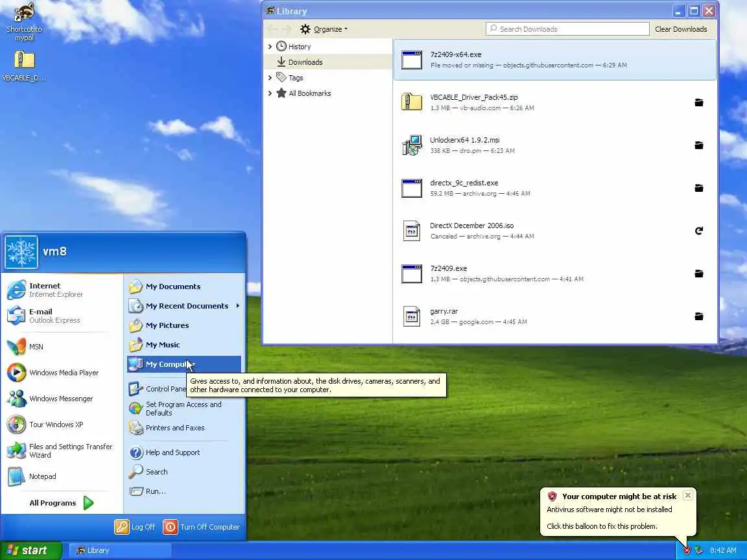Open containing folder for VBCABLE_Driver_Pack45.zip

click(698, 102)
